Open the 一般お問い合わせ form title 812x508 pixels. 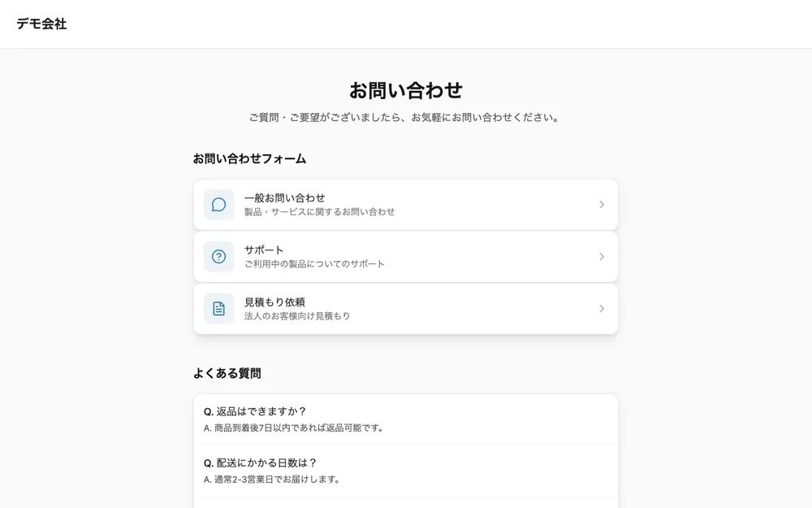click(x=285, y=198)
